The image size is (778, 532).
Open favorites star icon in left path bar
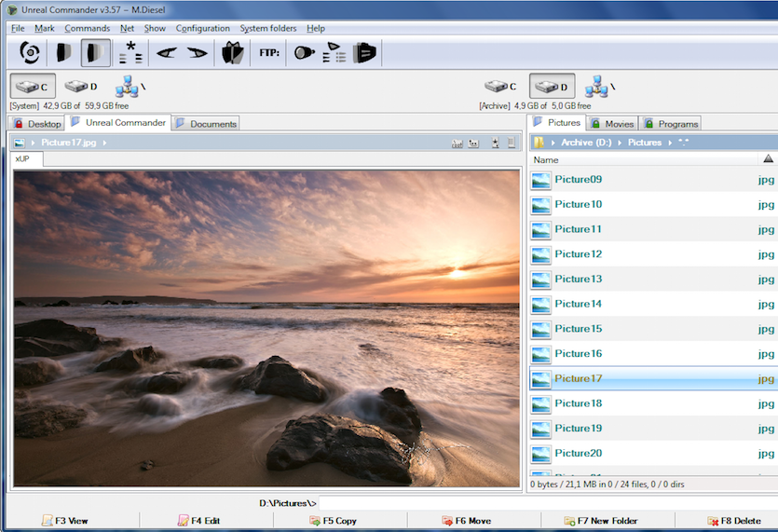[495, 143]
